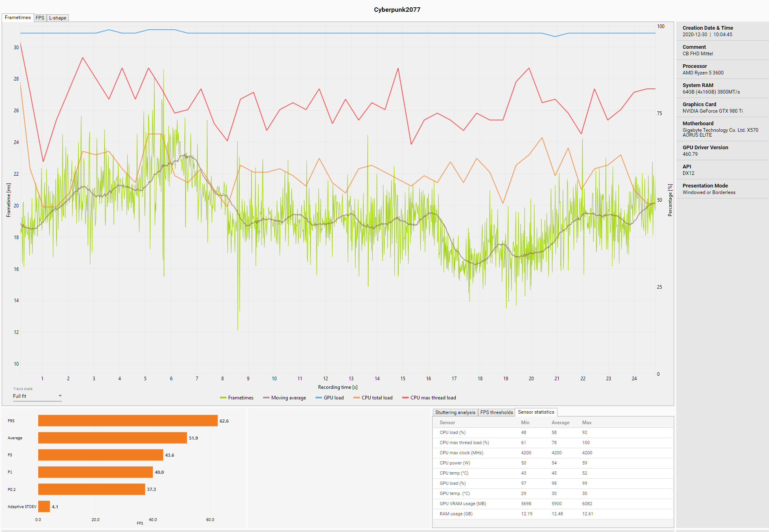The width and height of the screenshot is (769, 532).
Task: Select the GPU VRAM usage (MB) row
Action: [x=553, y=504]
